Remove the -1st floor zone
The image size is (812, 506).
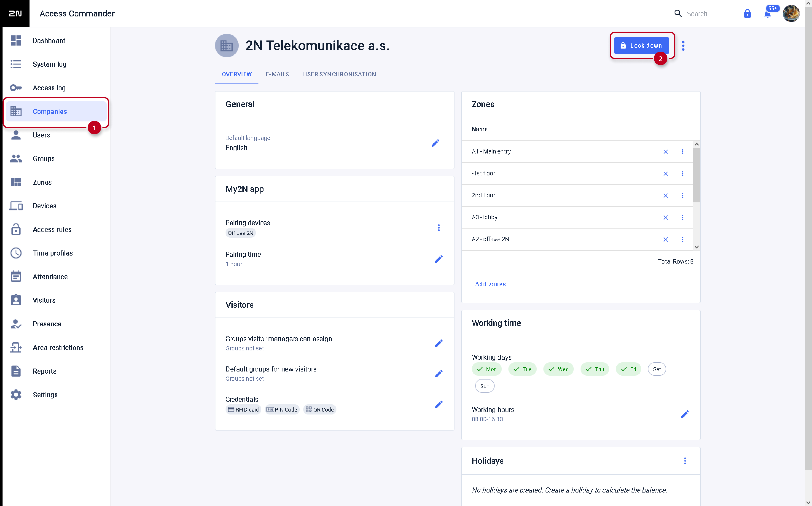[x=665, y=174]
